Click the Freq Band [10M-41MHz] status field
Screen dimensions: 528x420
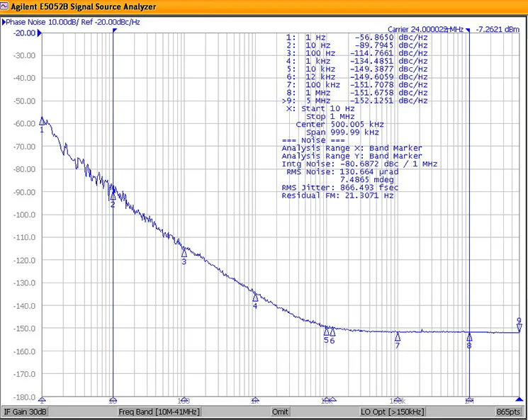point(159,412)
